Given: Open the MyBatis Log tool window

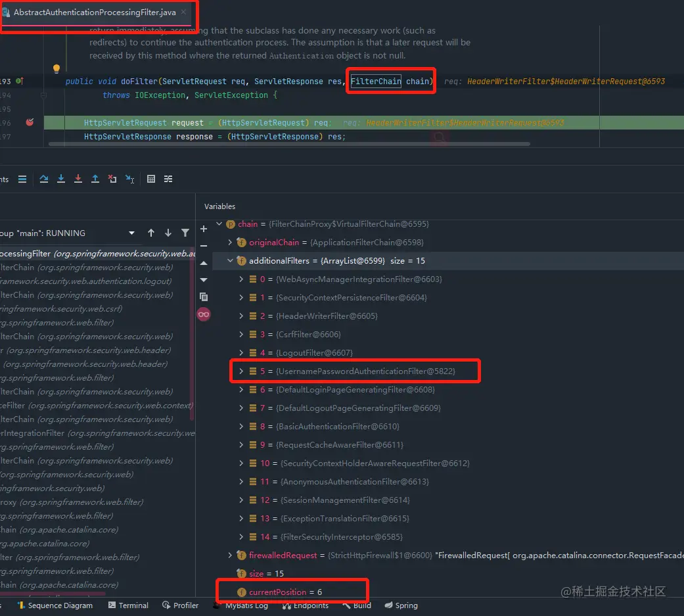Looking at the screenshot, I should point(240,605).
